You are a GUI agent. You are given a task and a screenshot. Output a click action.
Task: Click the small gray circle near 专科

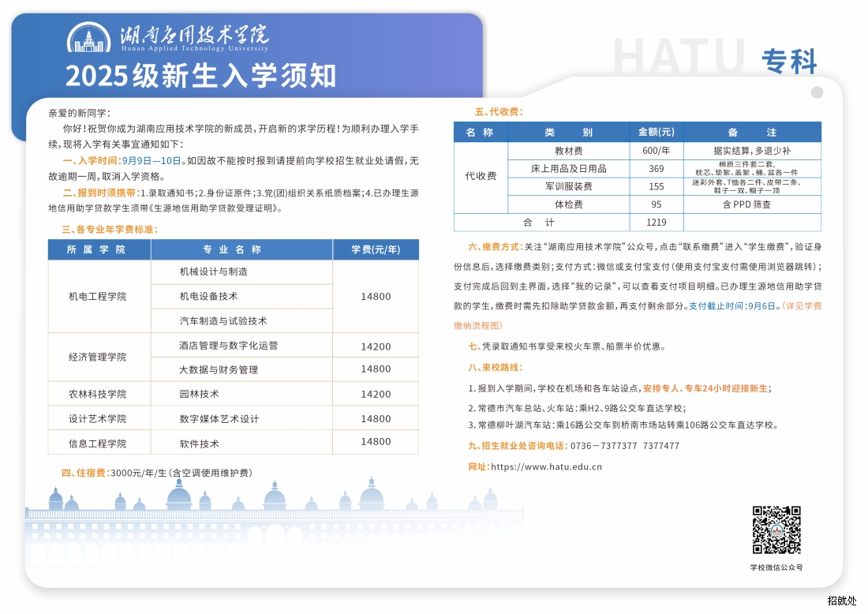pyautogui.click(x=817, y=92)
